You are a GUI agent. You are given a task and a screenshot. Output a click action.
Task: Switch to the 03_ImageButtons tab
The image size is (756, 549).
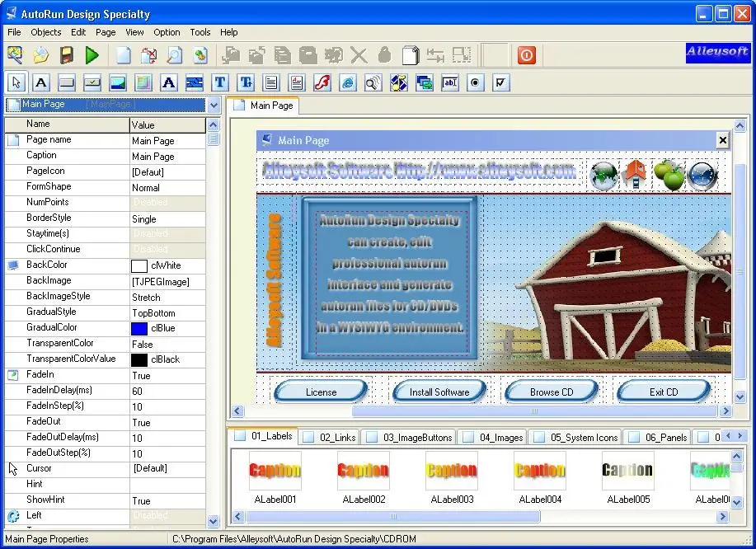[410, 438]
